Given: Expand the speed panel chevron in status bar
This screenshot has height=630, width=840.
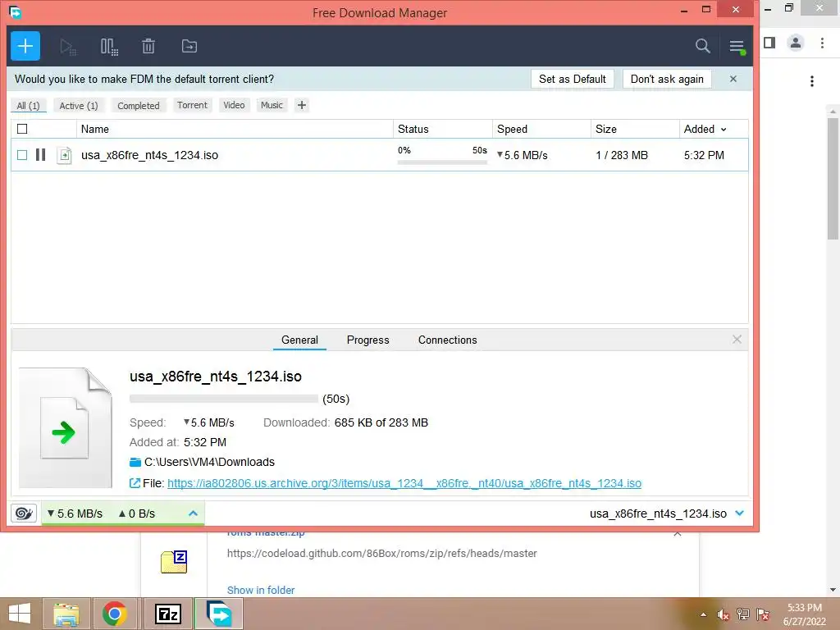Looking at the screenshot, I should click(x=193, y=514).
